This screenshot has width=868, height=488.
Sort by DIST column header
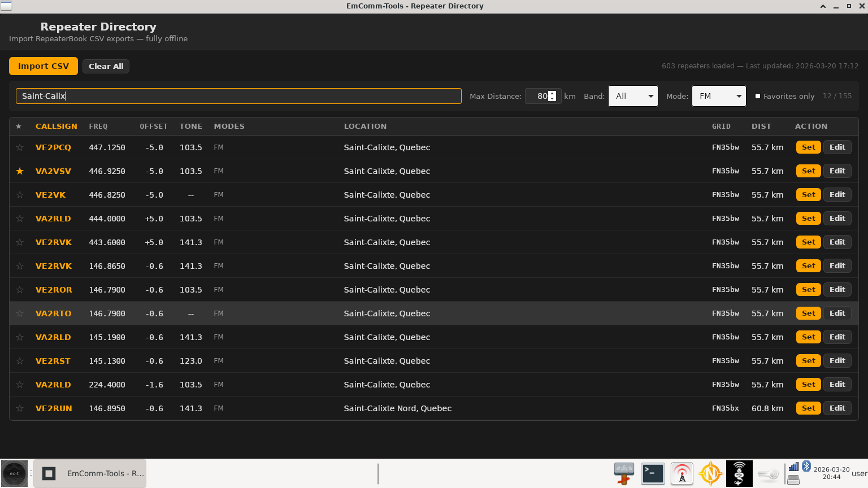click(x=761, y=127)
